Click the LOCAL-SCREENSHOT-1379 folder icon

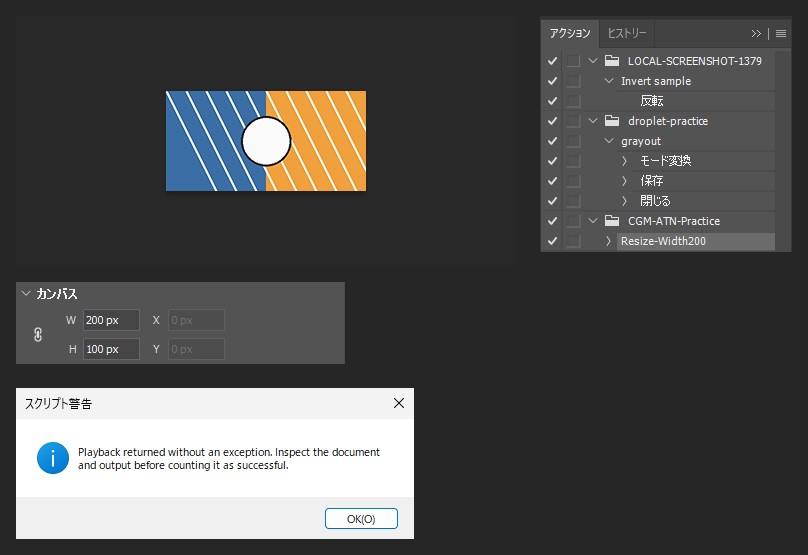click(x=612, y=61)
